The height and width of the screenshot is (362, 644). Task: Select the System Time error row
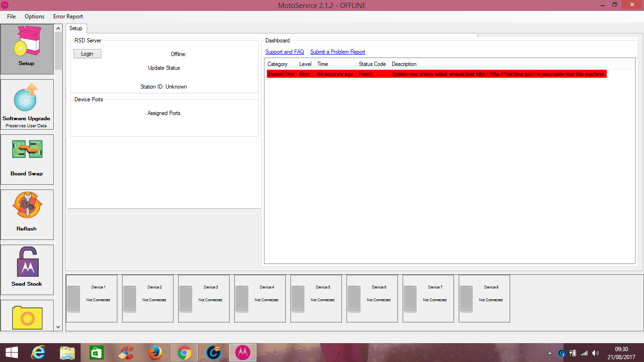click(437, 74)
